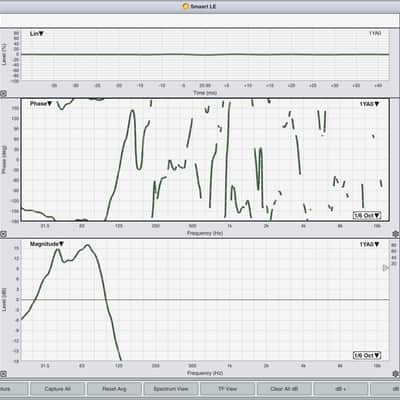
Task: Toggle the Magnitude pane's bottom-left collapse icon
Action: pos(3,374)
